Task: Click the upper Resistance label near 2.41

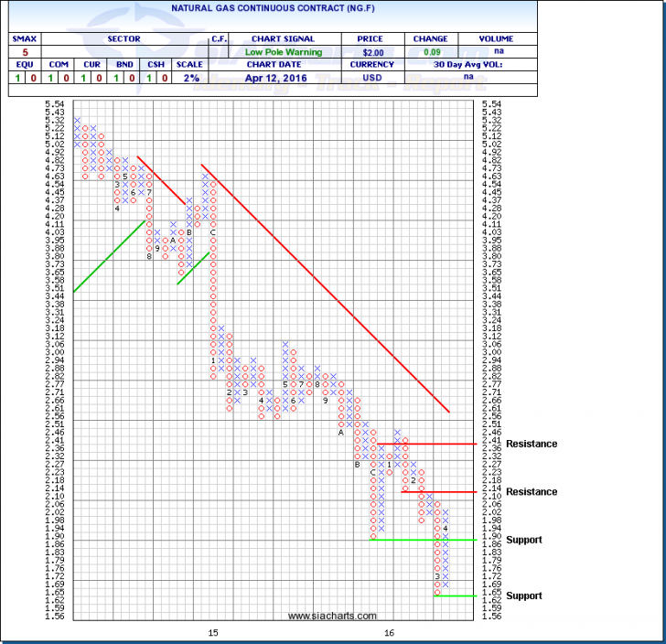Action: tap(532, 444)
